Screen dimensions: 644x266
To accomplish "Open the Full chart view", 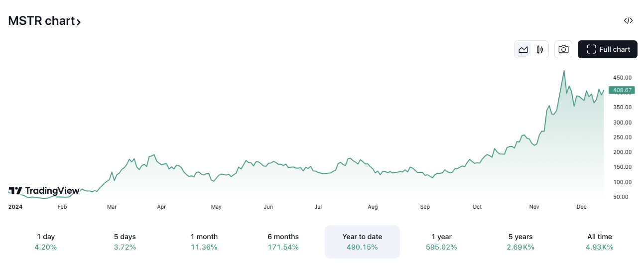I will 608,49.
